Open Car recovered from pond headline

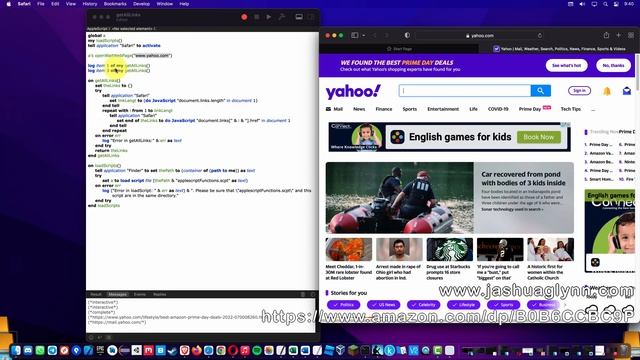pos(523,178)
